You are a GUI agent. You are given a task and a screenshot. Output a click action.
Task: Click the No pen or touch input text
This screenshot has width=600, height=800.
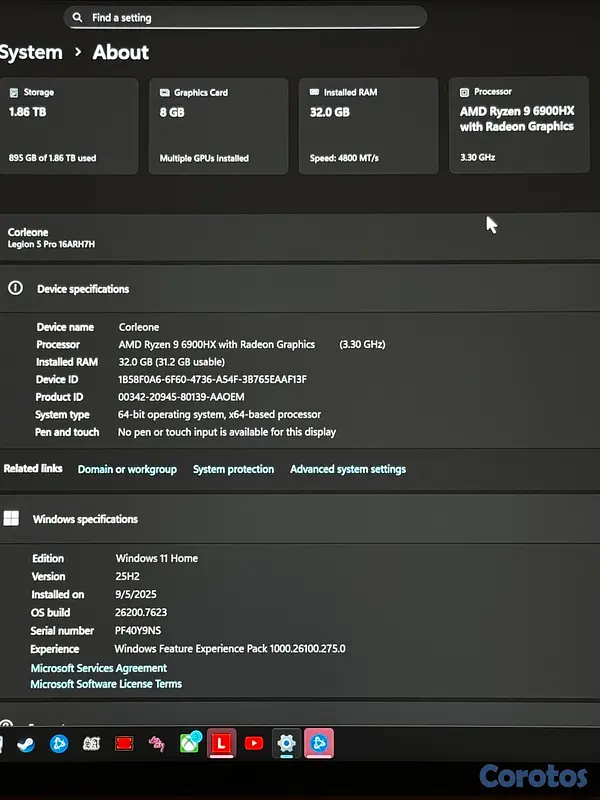click(x=227, y=432)
